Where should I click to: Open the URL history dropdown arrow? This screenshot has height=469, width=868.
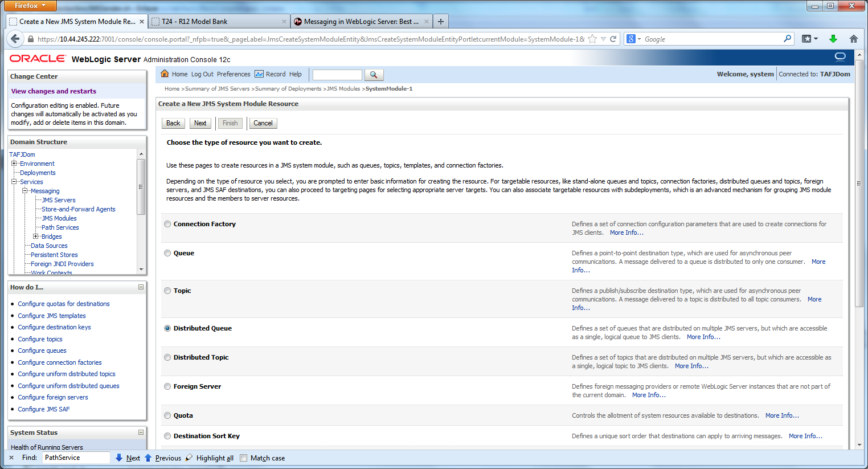[x=603, y=39]
